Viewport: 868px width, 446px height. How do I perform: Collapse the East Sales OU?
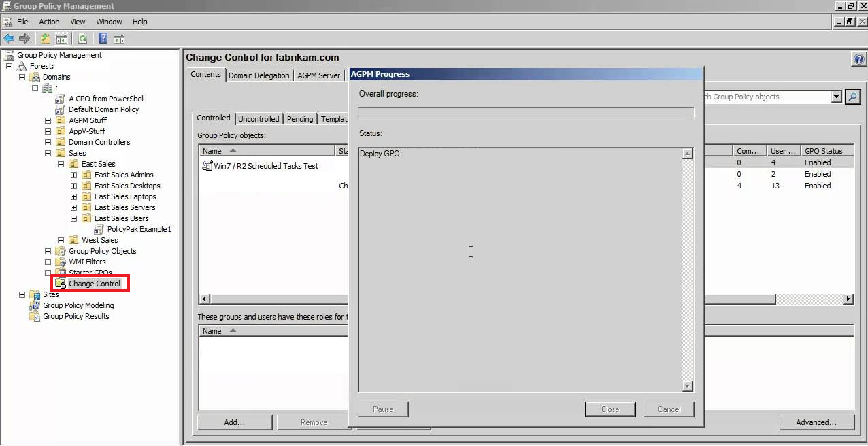(61, 164)
